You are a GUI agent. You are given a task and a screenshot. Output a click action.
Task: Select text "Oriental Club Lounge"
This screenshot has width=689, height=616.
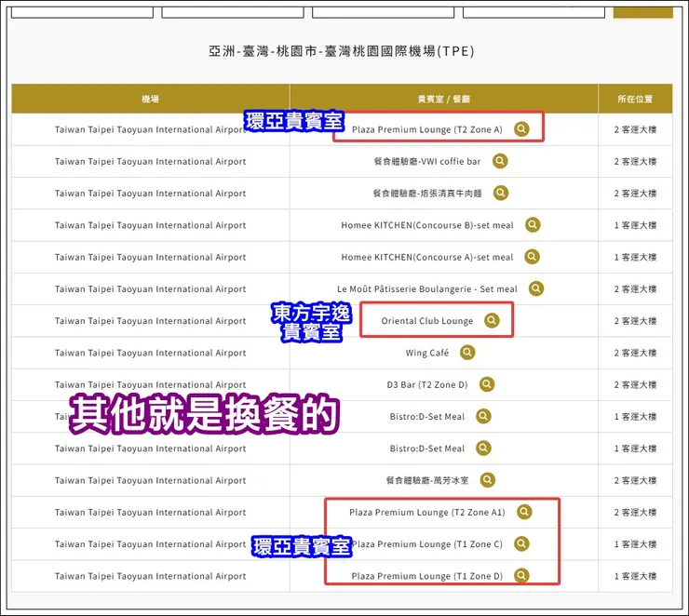(x=427, y=321)
